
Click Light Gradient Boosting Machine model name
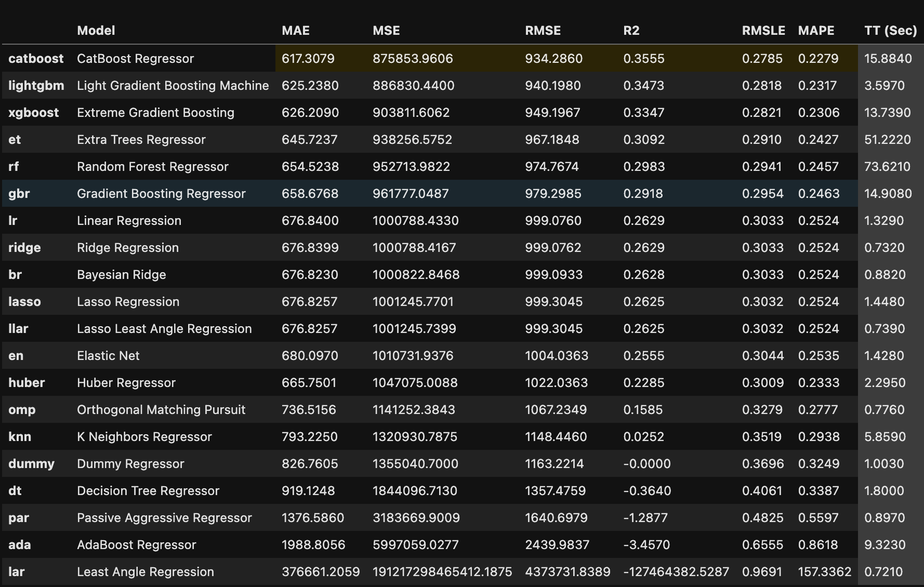(173, 86)
